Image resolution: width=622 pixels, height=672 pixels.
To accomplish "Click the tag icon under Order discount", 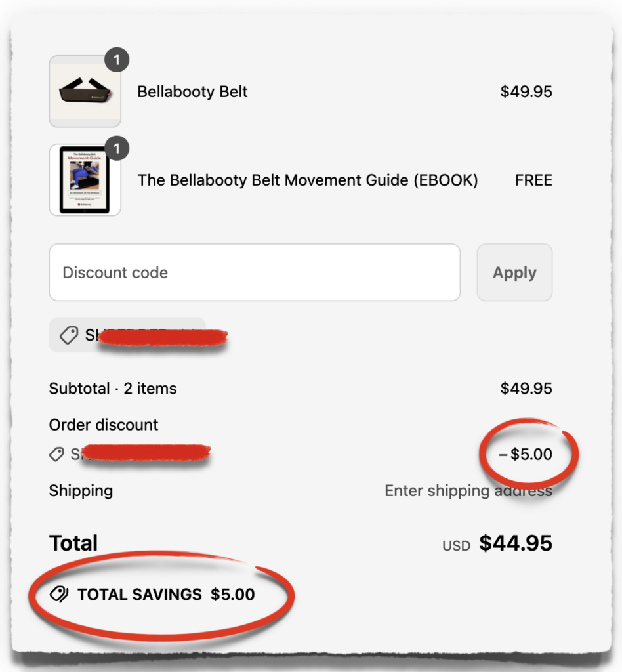I will click(57, 453).
